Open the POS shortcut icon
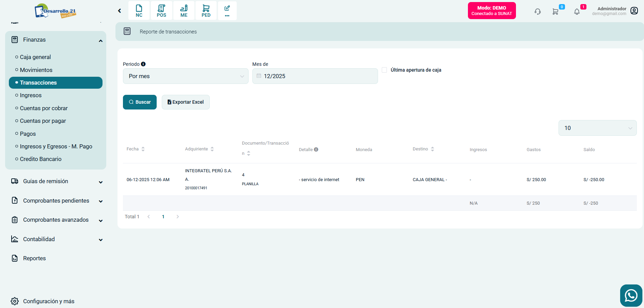Viewport: 644px width, 308px height. 161,11
